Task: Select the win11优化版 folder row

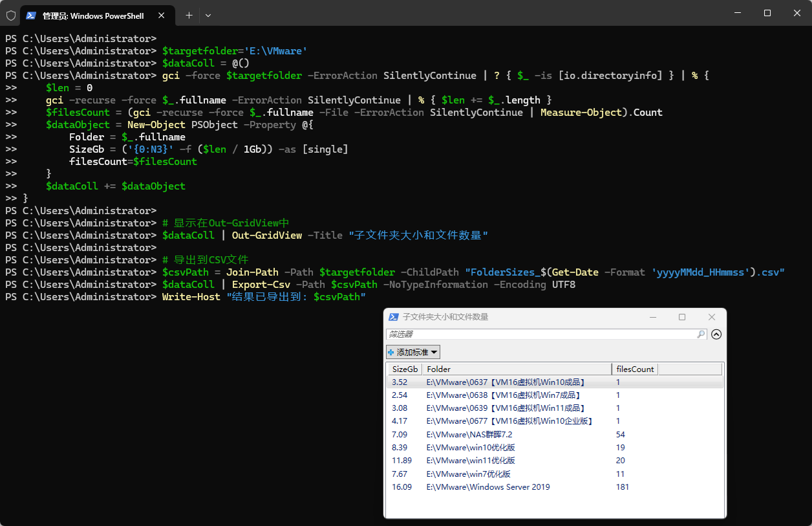Action: click(x=471, y=461)
